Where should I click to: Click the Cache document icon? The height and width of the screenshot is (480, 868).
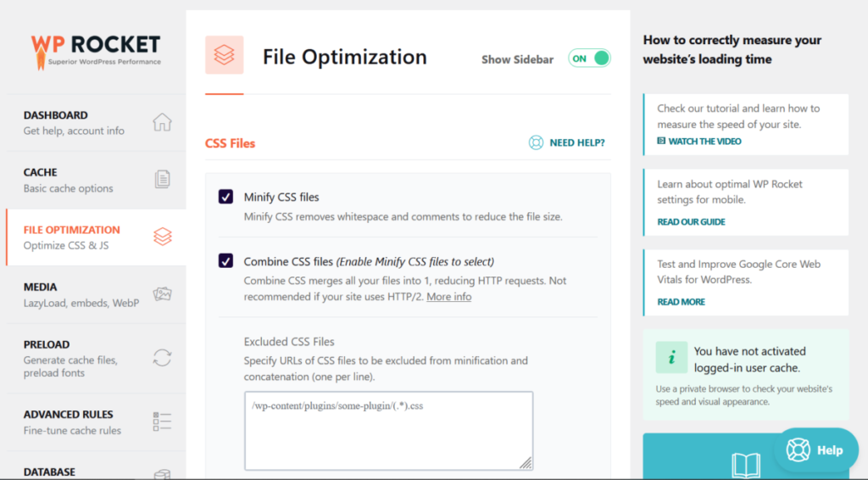point(162,179)
